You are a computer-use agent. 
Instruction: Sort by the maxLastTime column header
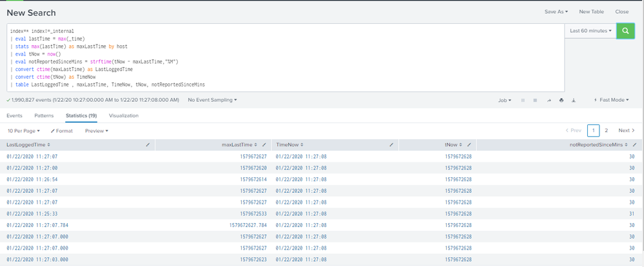240,144
